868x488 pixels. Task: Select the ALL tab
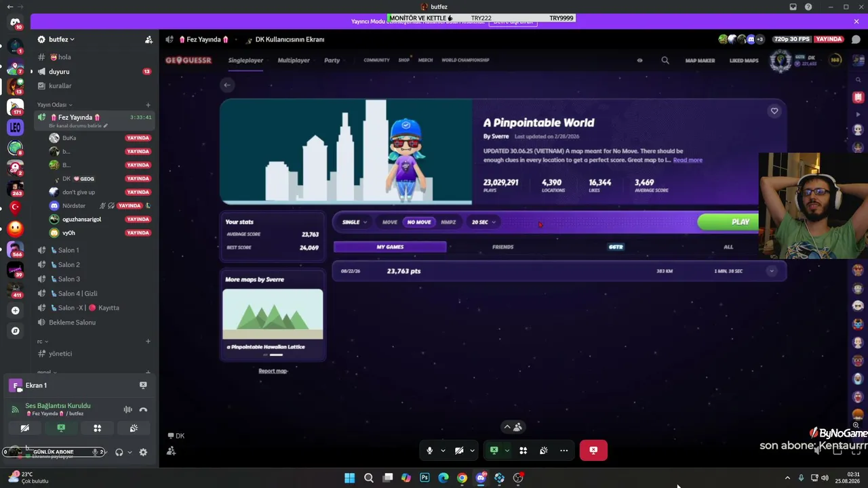point(728,247)
